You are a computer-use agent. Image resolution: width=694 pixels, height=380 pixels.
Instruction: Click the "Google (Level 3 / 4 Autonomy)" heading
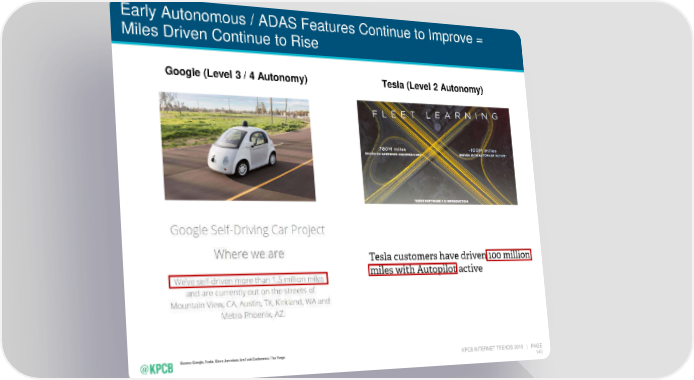[x=236, y=75]
